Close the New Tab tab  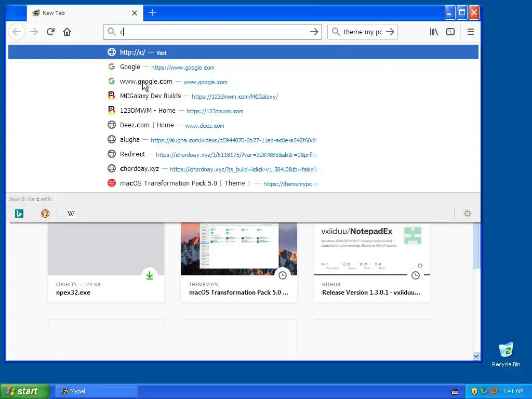(x=135, y=13)
